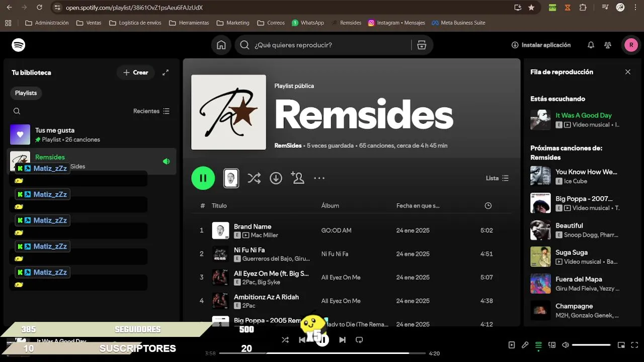Viewport: 644px width, 362px height.
Task: Open the Browse (Explorar) icon in the search bar
Action: tap(422, 45)
